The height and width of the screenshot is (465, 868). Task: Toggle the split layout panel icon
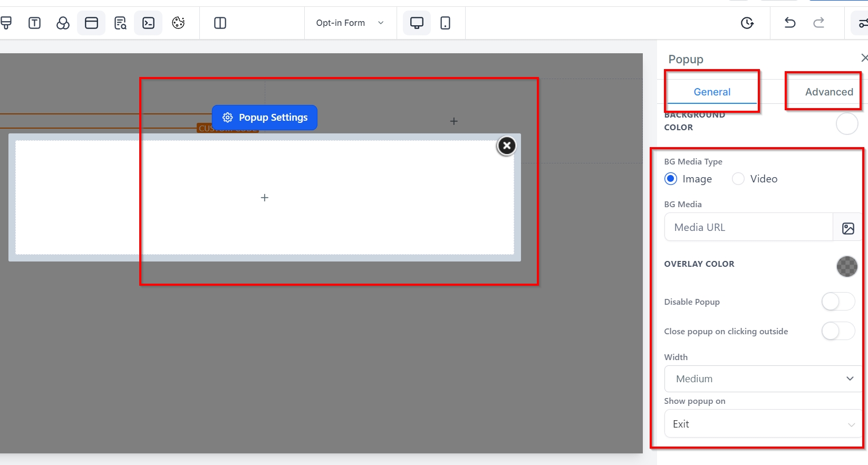[220, 23]
